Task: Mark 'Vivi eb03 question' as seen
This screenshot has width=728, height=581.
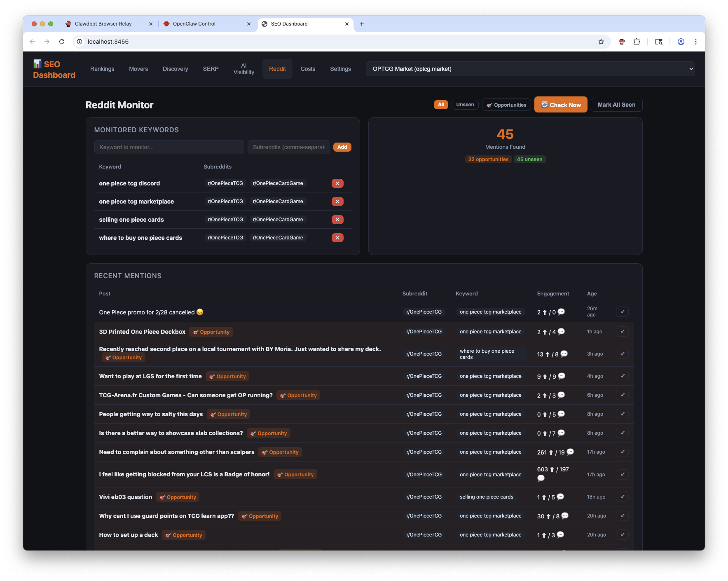Action: [x=622, y=497]
